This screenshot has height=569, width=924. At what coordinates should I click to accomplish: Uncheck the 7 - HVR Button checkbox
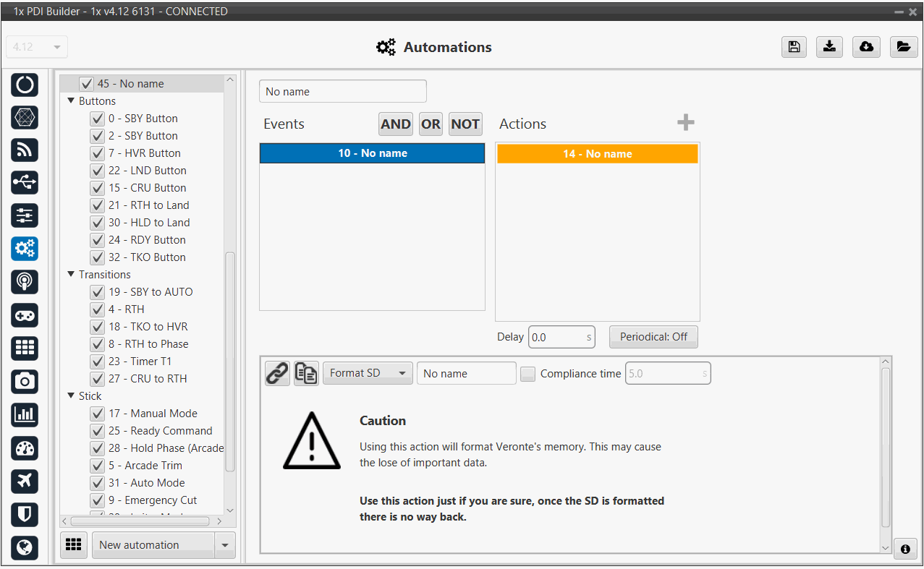pos(97,153)
